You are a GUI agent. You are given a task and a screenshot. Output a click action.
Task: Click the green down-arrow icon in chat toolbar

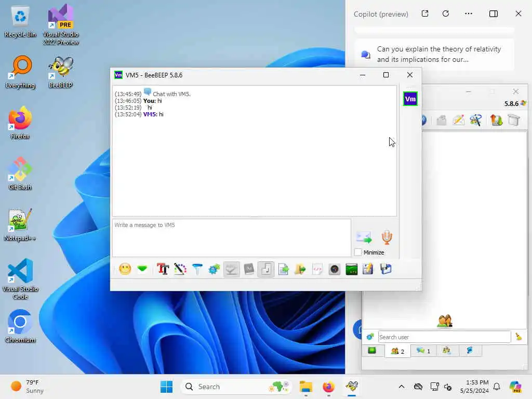[142, 270]
